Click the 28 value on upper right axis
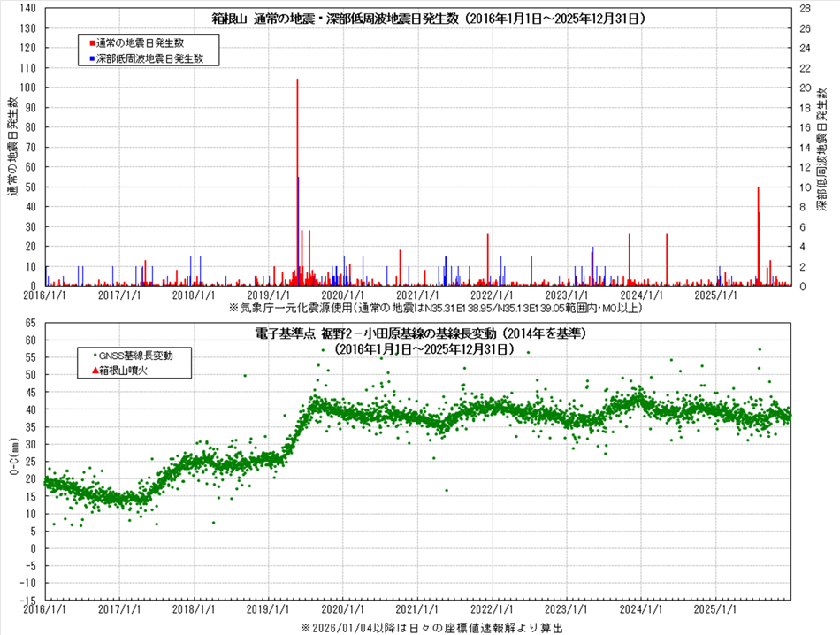 [x=806, y=9]
